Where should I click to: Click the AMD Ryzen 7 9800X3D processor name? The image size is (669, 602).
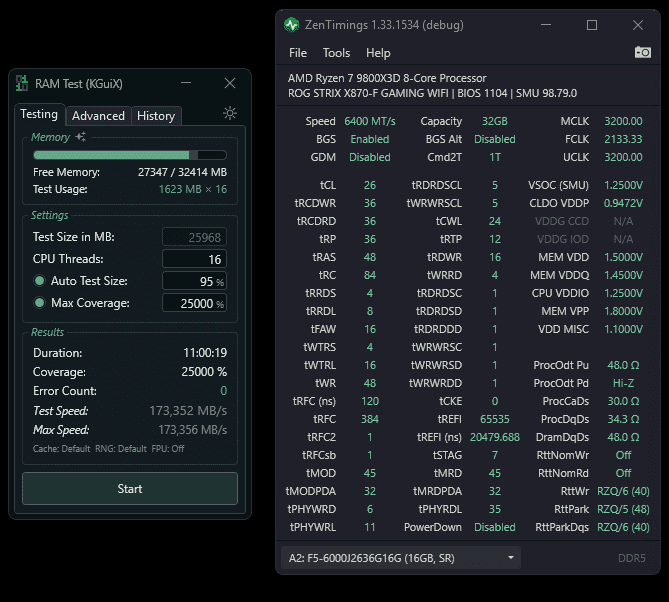tap(387, 78)
